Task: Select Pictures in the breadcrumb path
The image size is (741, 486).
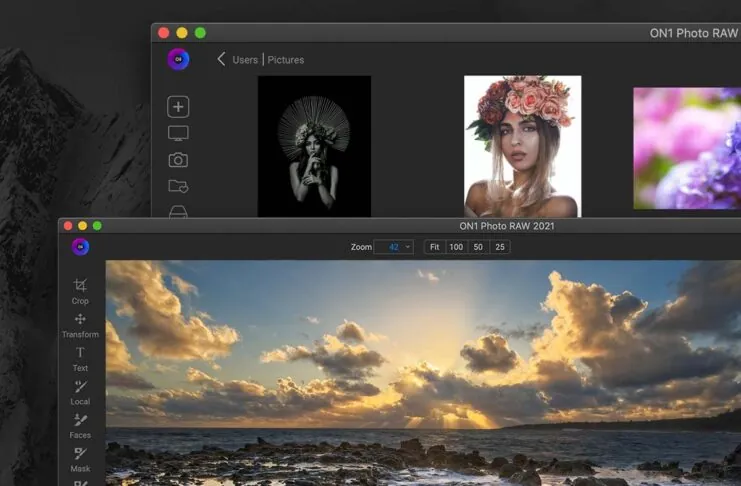Action: [x=286, y=60]
